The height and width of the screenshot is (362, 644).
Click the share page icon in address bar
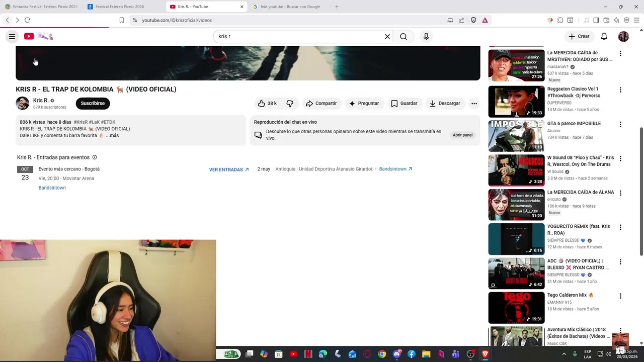click(461, 20)
